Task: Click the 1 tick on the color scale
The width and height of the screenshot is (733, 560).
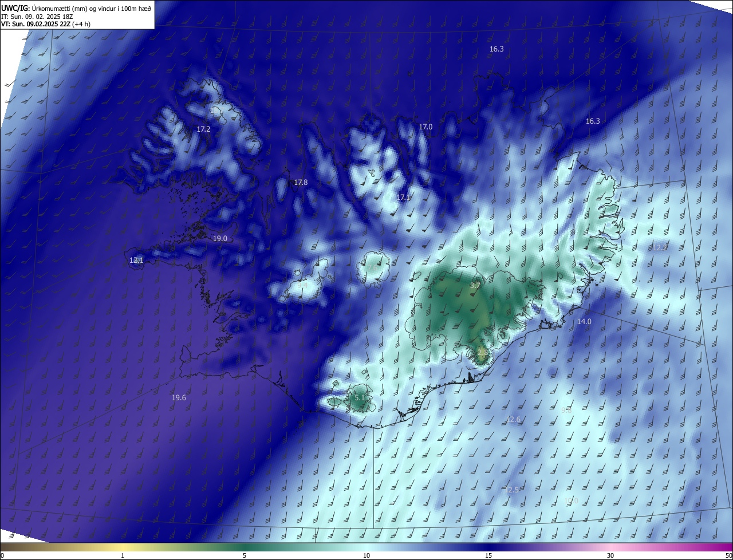Action: (x=123, y=555)
